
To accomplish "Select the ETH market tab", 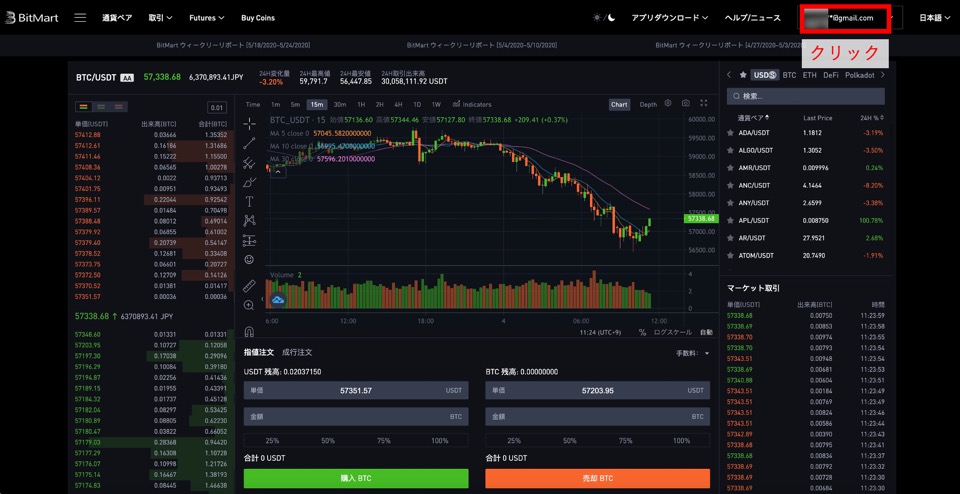I will tap(809, 75).
